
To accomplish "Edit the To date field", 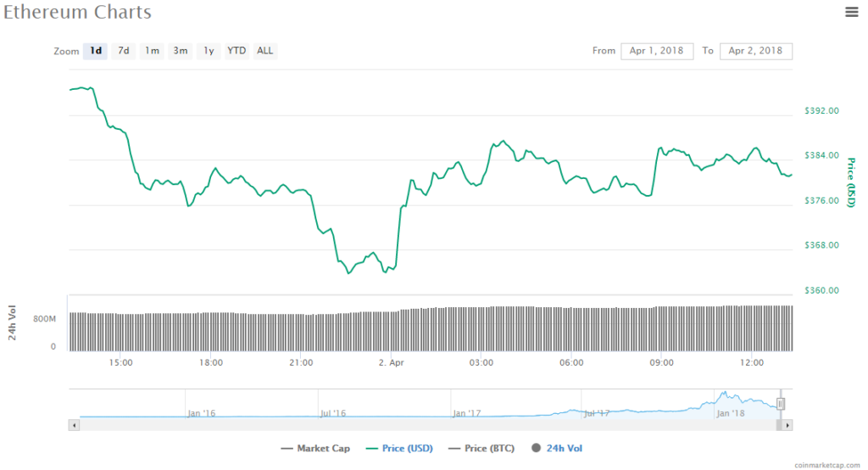I will pyautogui.click(x=756, y=51).
